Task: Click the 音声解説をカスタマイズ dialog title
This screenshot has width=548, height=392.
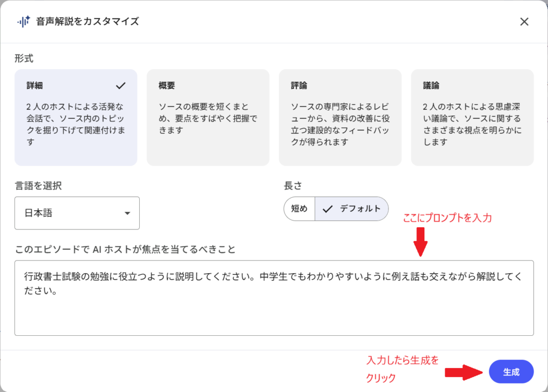Action: pyautogui.click(x=87, y=21)
